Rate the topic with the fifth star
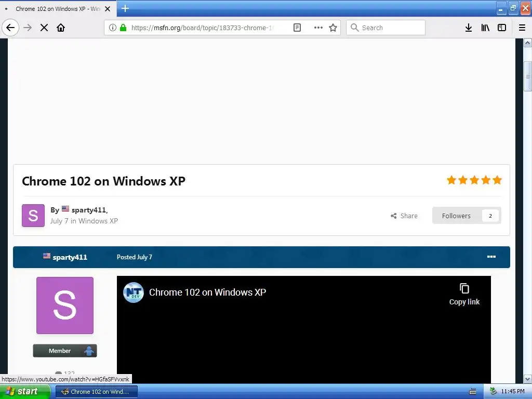The image size is (532, 399). click(x=497, y=180)
